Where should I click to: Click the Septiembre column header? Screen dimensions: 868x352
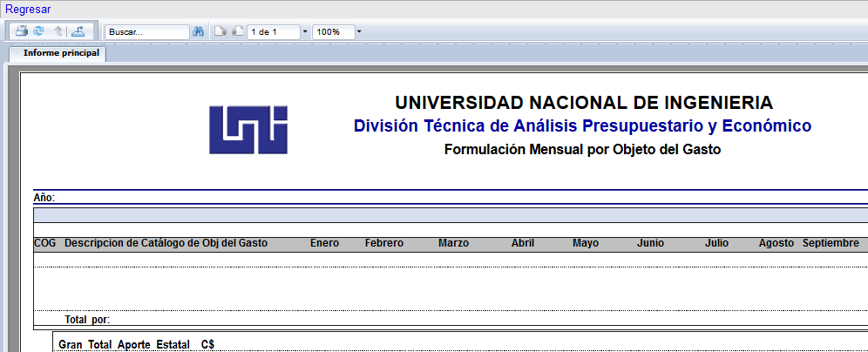pyautogui.click(x=831, y=243)
